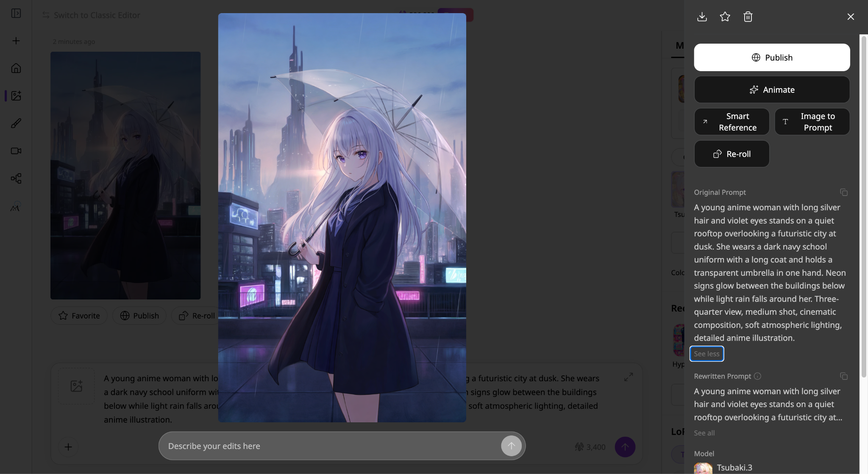Choose Image to Prompt
Viewport: 868px width, 474px height.
[812, 122]
